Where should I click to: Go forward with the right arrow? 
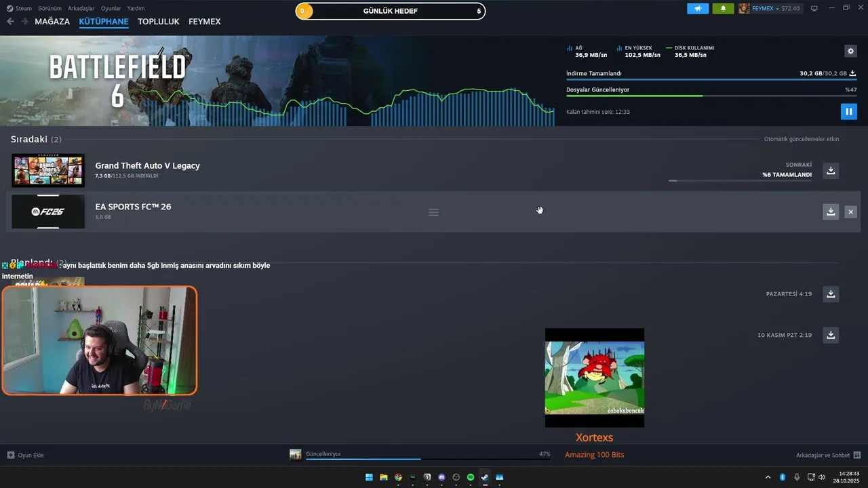click(x=24, y=22)
